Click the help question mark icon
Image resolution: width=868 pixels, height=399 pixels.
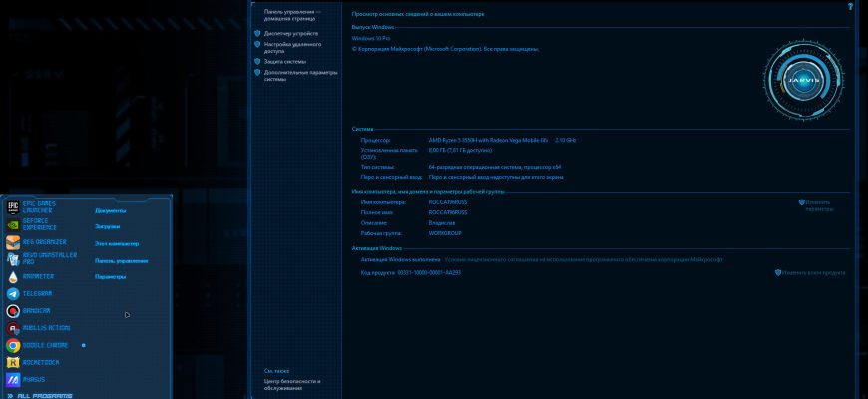[851, 7]
